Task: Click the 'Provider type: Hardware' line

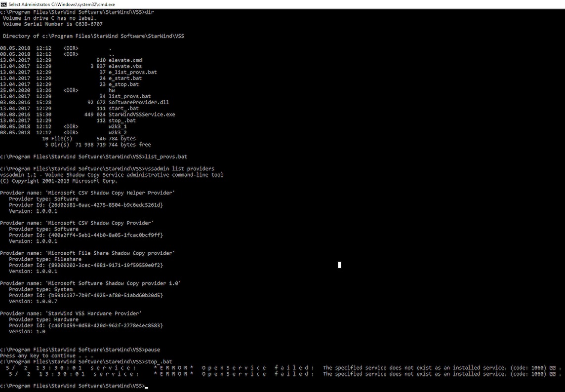Action: pos(43,319)
